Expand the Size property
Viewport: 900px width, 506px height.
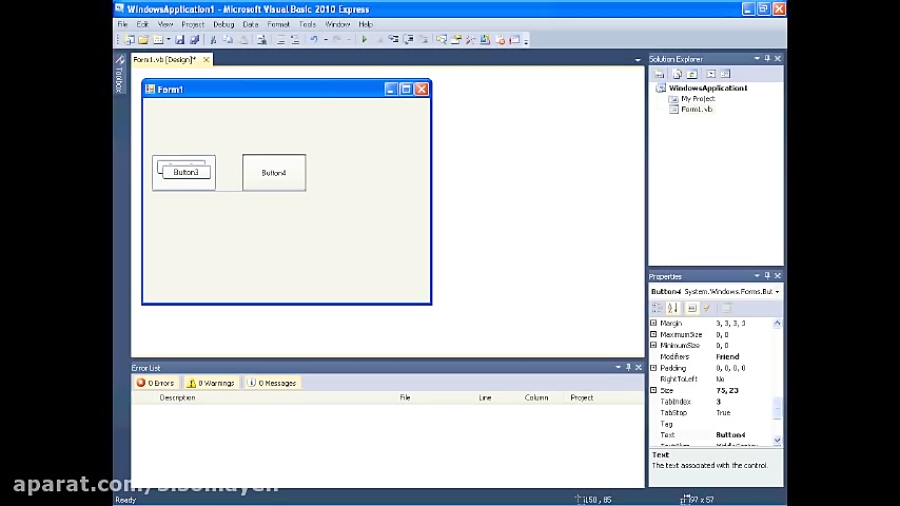click(x=653, y=390)
